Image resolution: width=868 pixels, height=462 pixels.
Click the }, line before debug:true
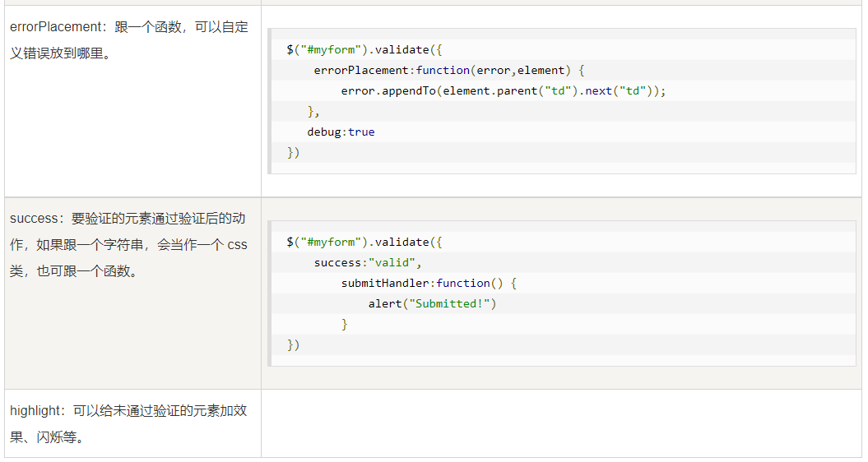pos(313,111)
